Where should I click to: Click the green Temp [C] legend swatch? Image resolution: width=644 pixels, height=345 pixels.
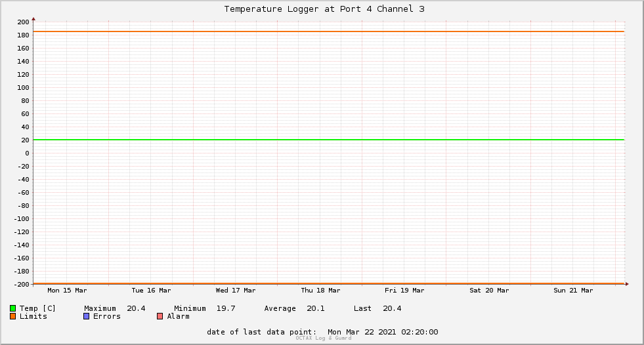coord(12,308)
